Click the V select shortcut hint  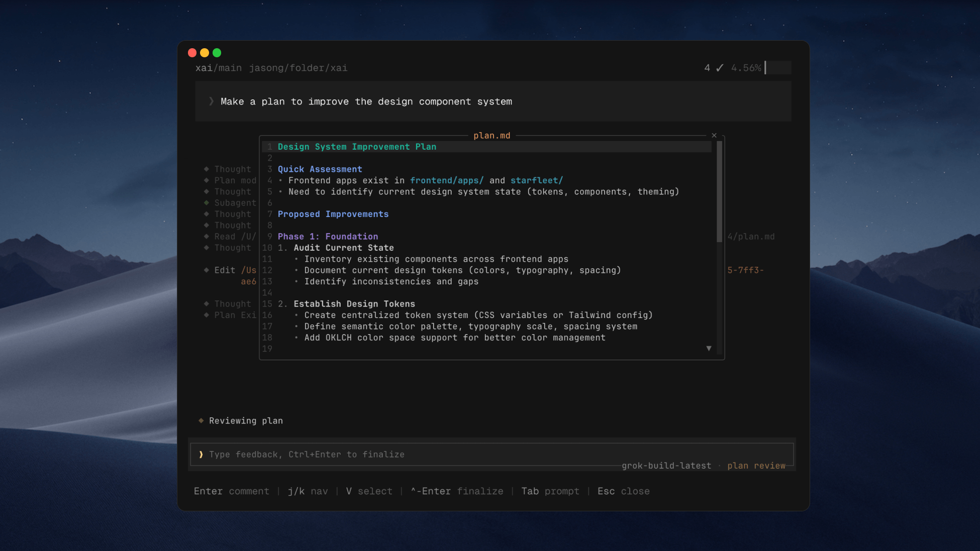point(369,491)
